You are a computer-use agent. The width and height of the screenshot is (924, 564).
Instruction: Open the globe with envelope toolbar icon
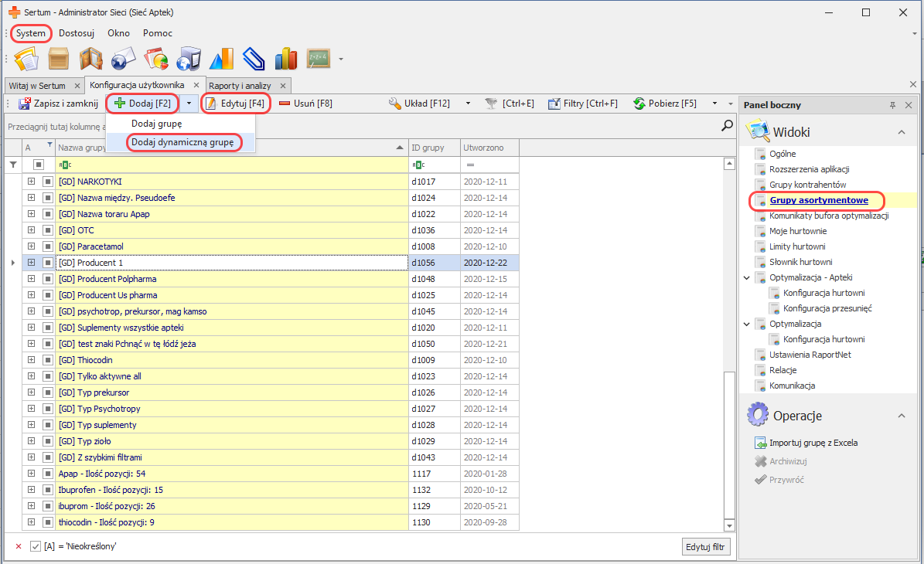(x=124, y=59)
